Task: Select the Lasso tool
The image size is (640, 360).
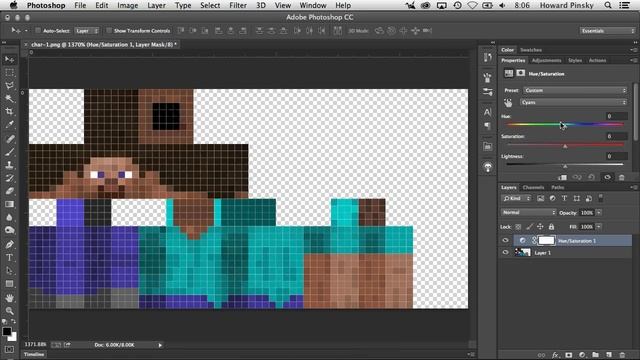Action: (9, 86)
